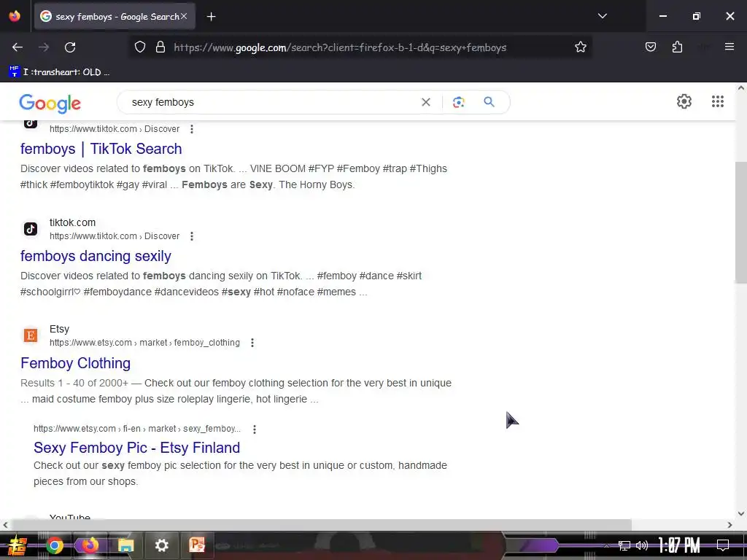This screenshot has width=747, height=560.
Task: Clear the search box with X
Action: click(x=426, y=102)
